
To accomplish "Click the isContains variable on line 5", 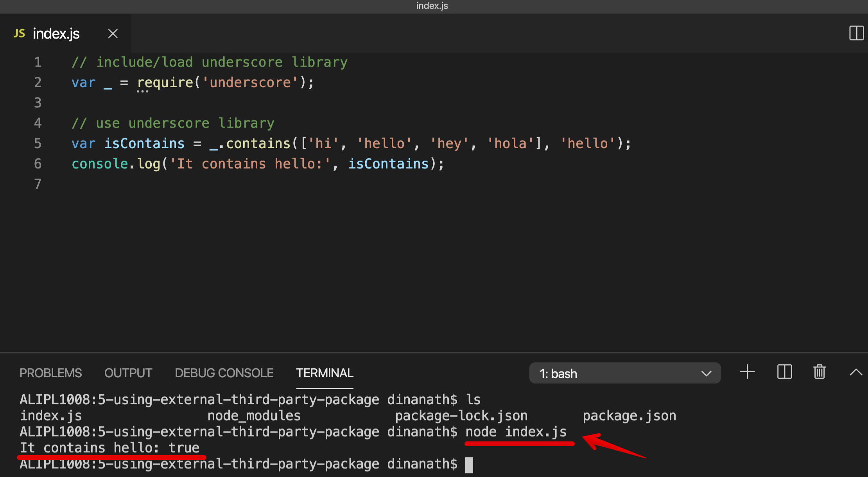I will (144, 143).
